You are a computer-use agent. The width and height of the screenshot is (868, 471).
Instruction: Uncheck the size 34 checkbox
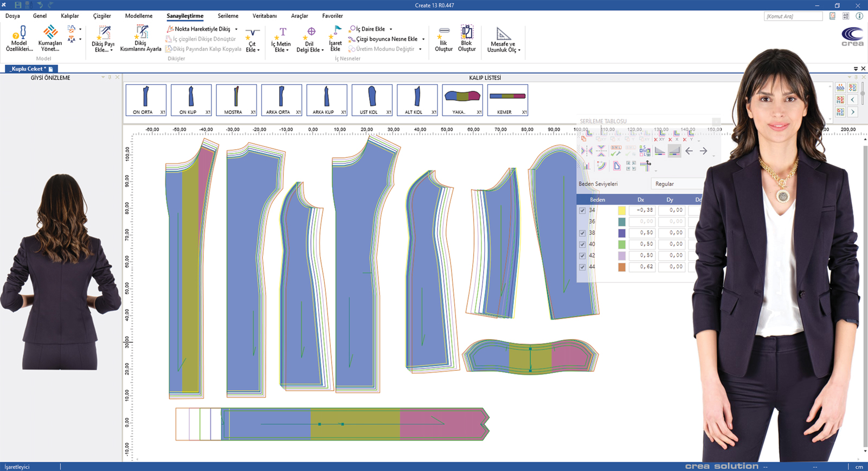coord(582,211)
